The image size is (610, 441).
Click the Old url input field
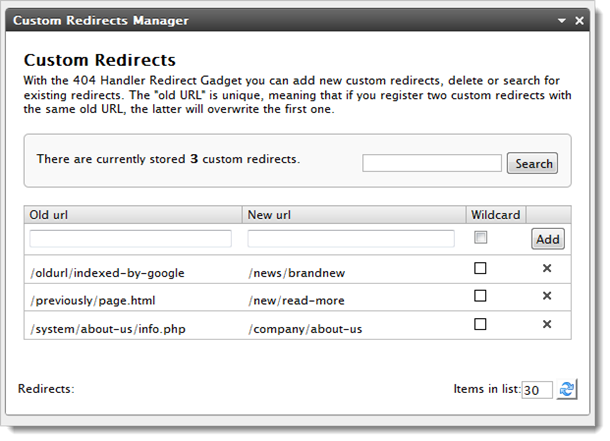click(x=131, y=239)
